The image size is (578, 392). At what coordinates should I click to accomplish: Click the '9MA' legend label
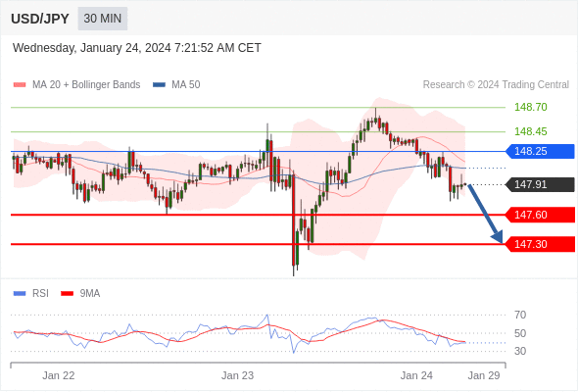pos(90,294)
